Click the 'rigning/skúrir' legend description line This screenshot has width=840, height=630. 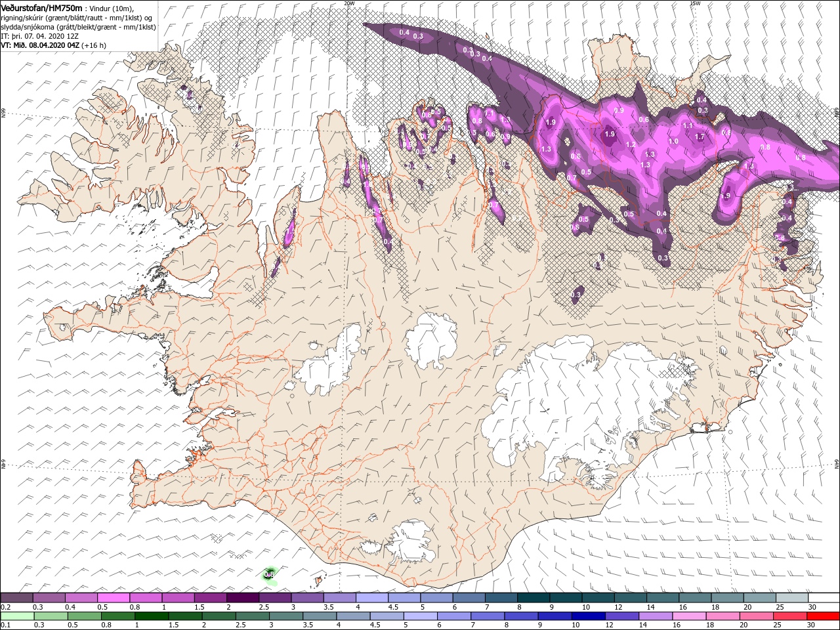click(77, 17)
